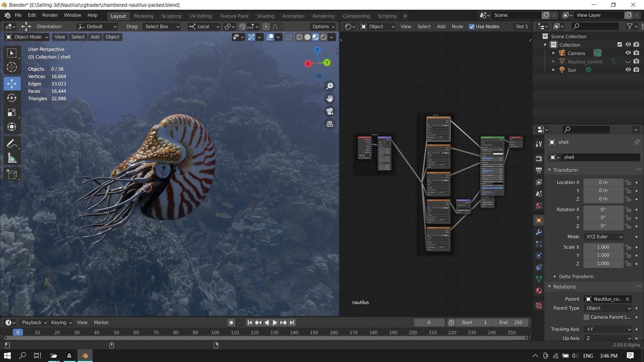The height and width of the screenshot is (362, 644).
Task: Clear the Nautilus_co parent field
Action: (628, 299)
